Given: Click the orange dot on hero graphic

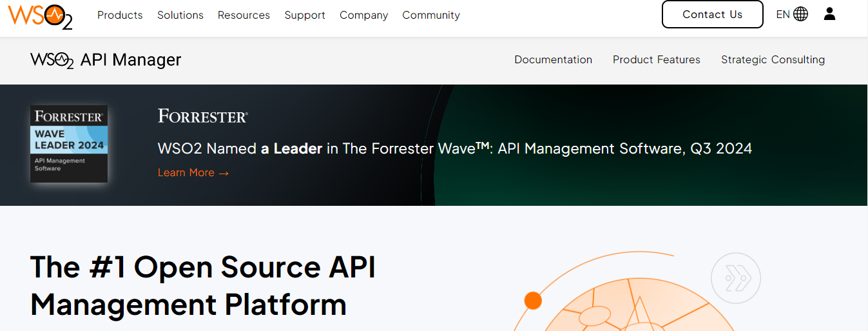Looking at the screenshot, I should (533, 301).
